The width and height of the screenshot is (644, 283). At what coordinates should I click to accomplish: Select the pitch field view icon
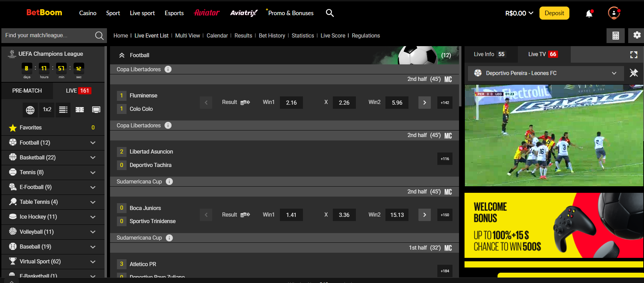[x=80, y=110]
